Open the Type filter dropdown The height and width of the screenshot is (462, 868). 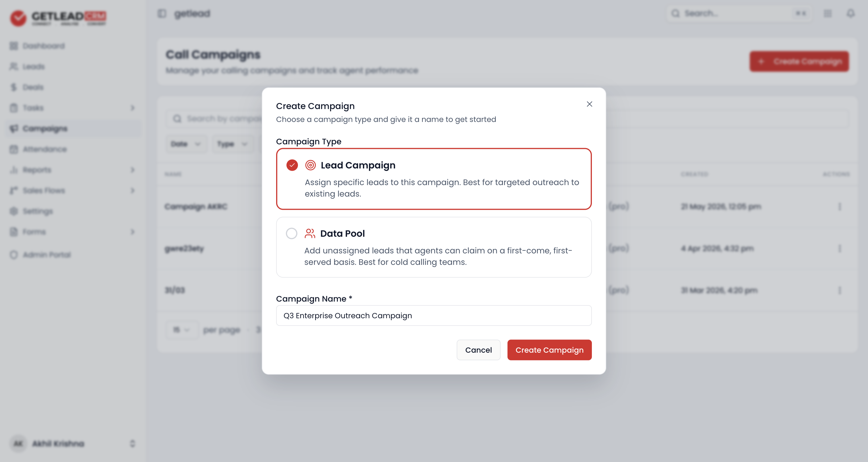pos(232,144)
